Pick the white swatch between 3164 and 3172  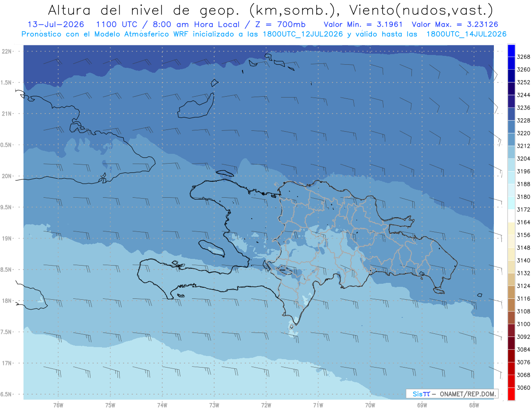(x=511, y=216)
